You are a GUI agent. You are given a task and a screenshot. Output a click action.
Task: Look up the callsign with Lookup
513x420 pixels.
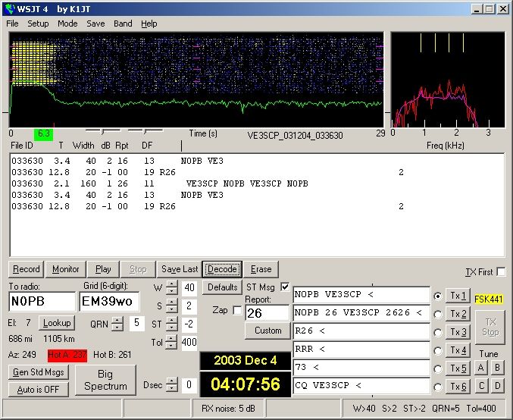click(57, 323)
